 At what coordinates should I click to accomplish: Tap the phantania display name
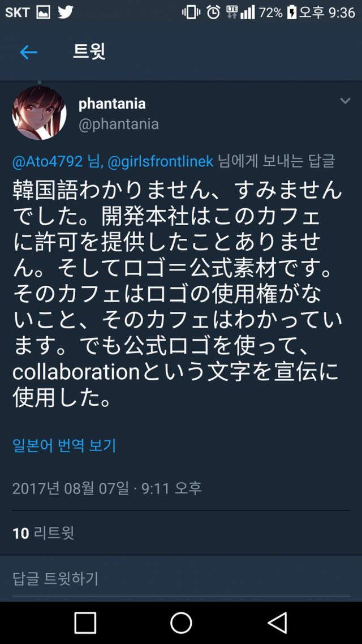click(x=112, y=104)
